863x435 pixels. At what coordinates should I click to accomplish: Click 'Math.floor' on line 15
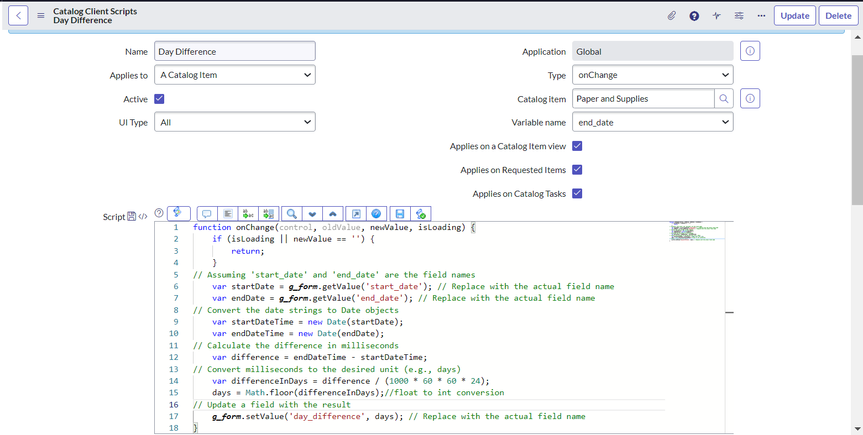pos(269,393)
